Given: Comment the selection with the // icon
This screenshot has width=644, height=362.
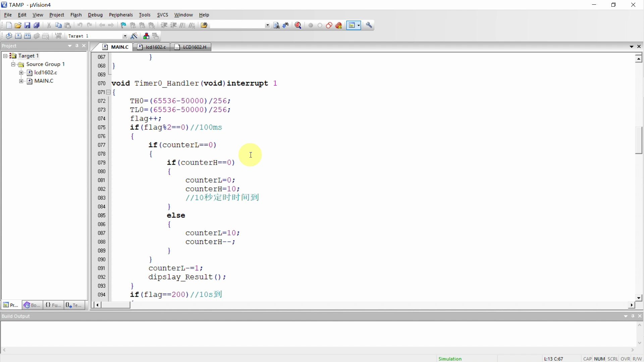Looking at the screenshot, I should (183, 25).
